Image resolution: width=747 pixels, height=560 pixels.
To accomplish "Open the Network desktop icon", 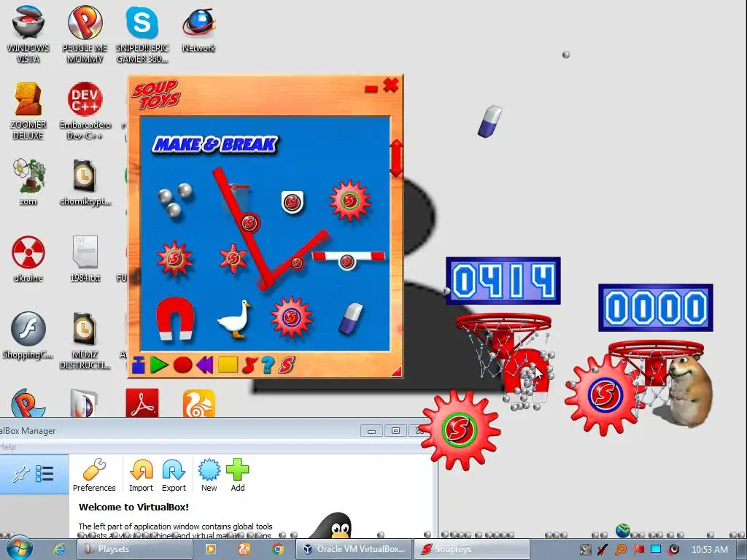I will point(198,31).
